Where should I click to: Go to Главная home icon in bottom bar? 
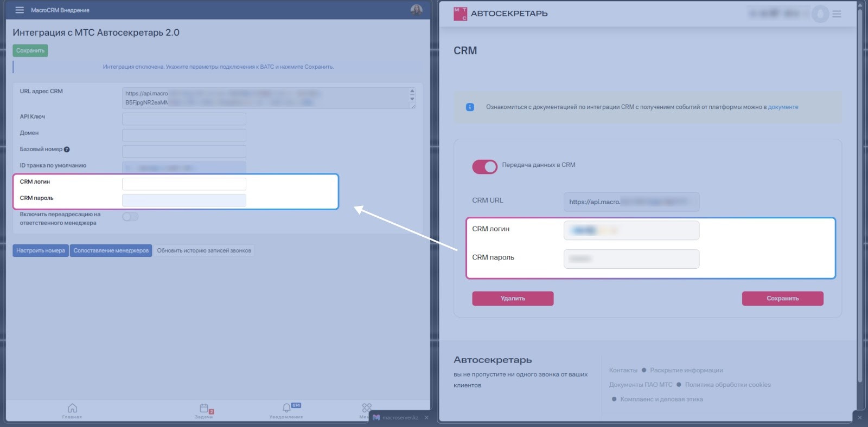[72, 408]
